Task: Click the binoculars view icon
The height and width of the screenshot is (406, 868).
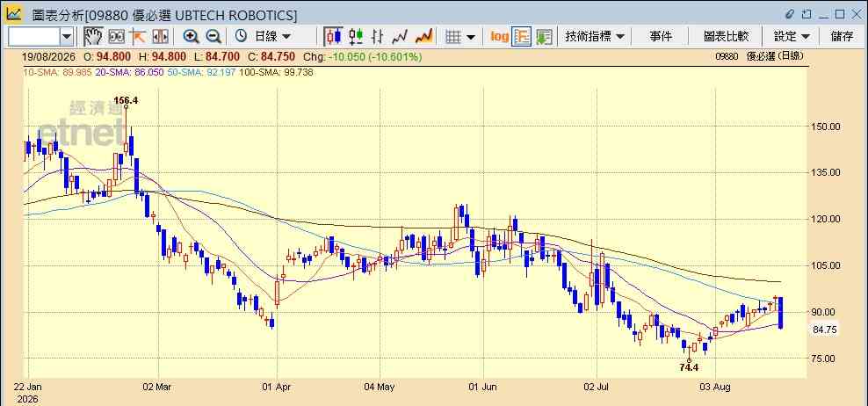Action: tap(116, 37)
